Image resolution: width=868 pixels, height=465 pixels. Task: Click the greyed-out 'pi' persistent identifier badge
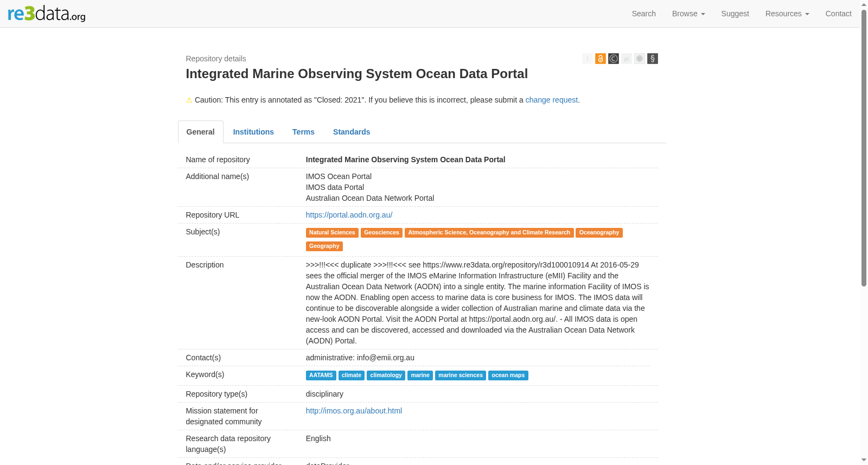(627, 59)
